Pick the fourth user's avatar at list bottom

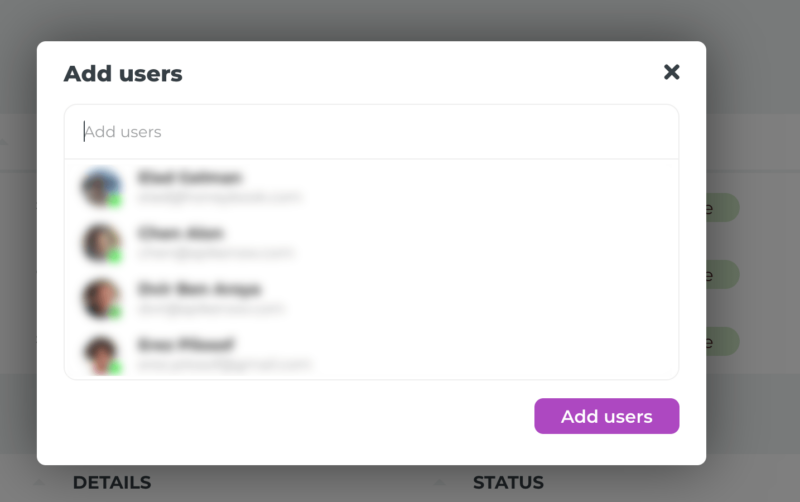click(102, 355)
